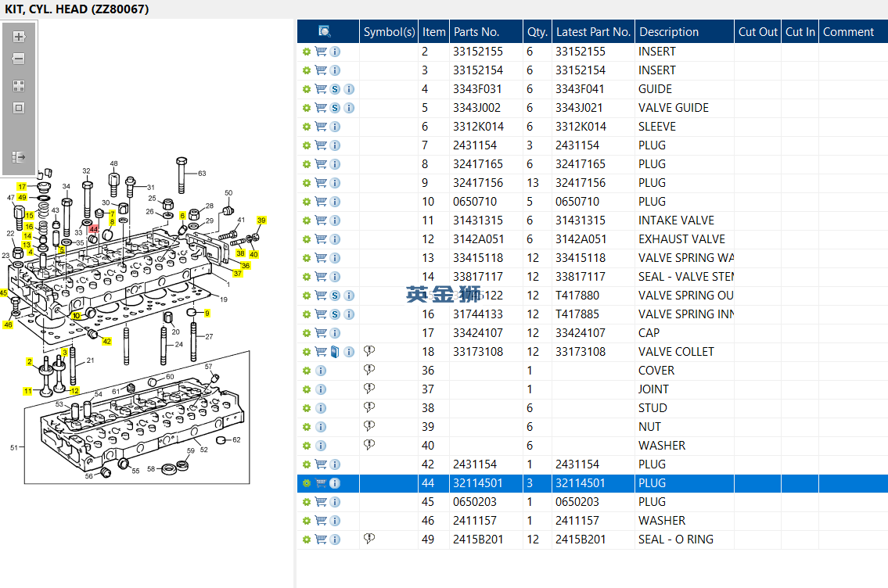The width and height of the screenshot is (888, 588).
Task: Click the list-arrow panel toggle icon
Action: 19,156
